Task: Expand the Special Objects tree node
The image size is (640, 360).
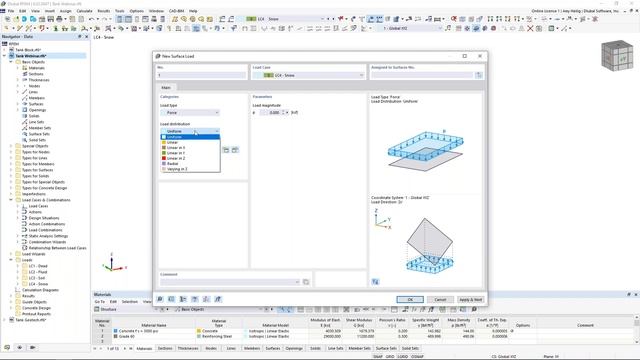Action: pos(11,146)
